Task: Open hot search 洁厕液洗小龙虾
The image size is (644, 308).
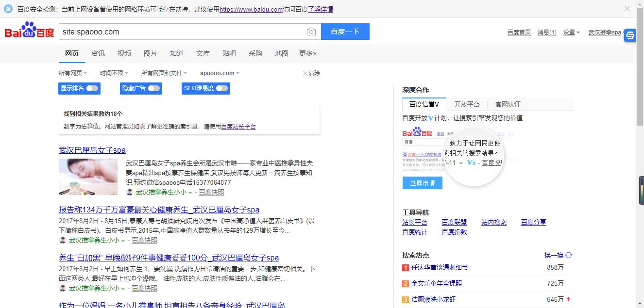Action: point(434,299)
